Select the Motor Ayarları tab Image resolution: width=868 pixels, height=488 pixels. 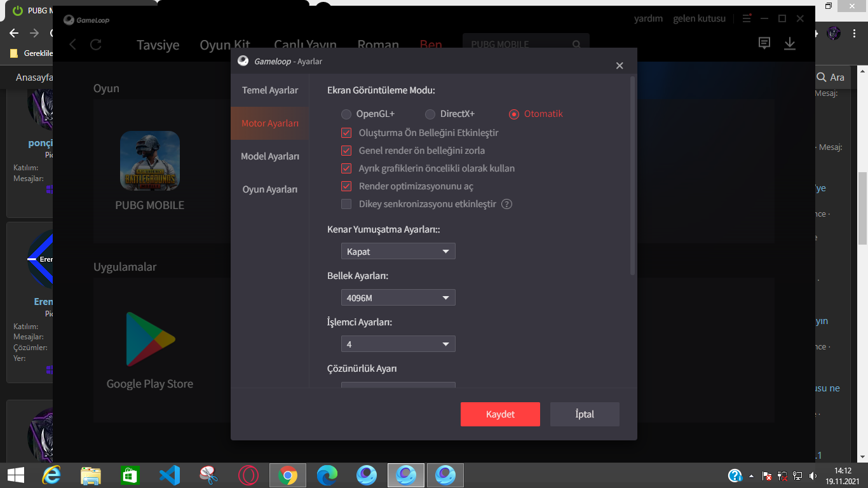coord(270,123)
